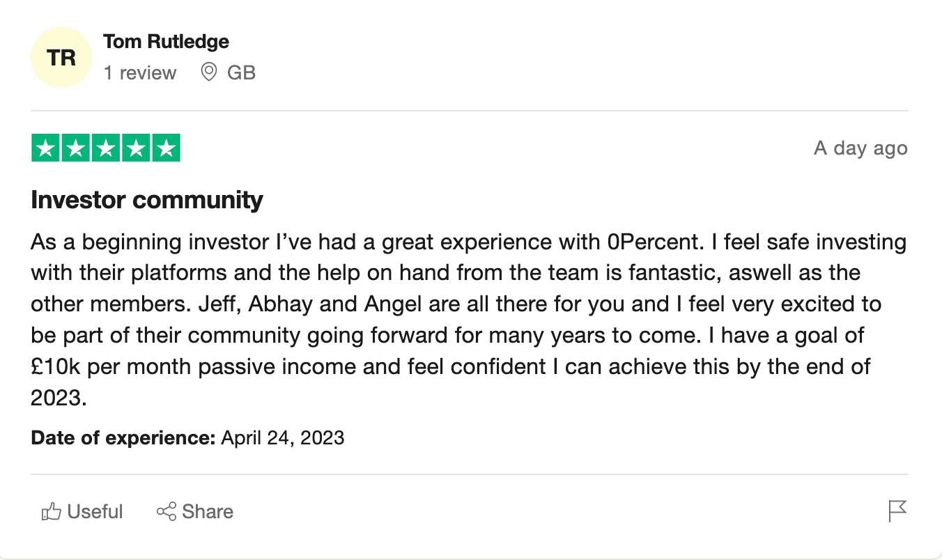Click the thumbs-up icon
The image size is (942, 560).
tap(51, 513)
